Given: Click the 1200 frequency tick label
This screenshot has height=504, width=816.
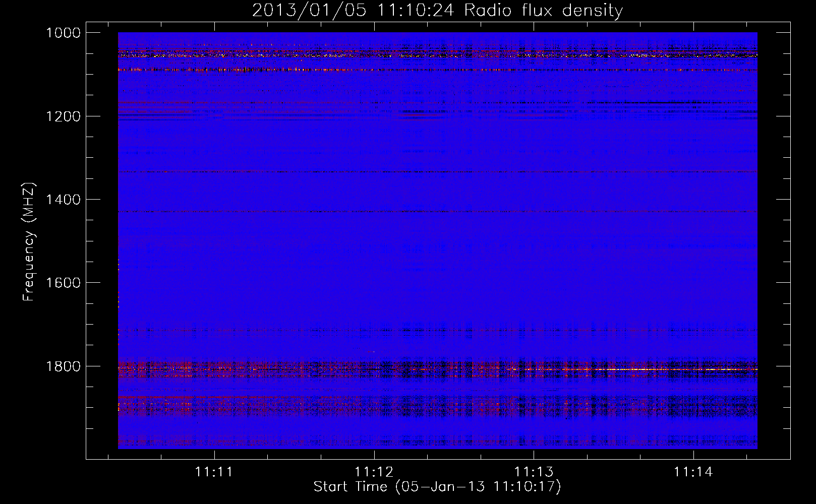Looking at the screenshot, I should pos(63,116).
